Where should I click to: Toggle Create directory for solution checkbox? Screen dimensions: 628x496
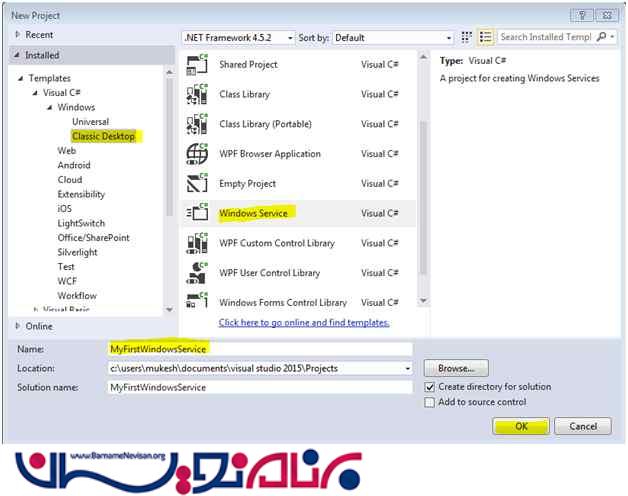click(x=430, y=387)
